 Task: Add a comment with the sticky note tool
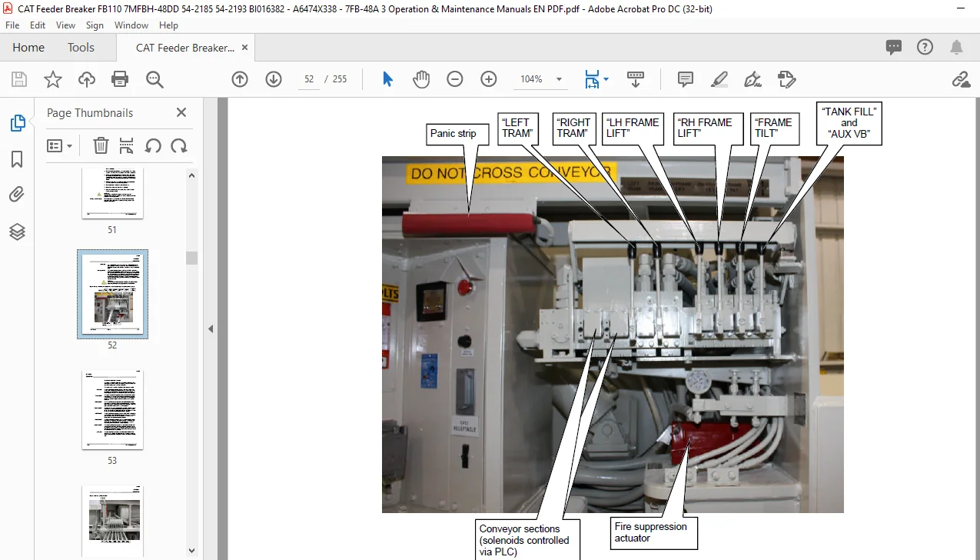point(686,79)
